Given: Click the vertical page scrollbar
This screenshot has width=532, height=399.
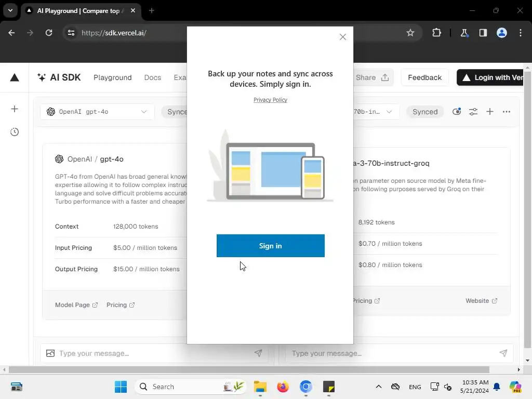Looking at the screenshot, I should coord(527,210).
